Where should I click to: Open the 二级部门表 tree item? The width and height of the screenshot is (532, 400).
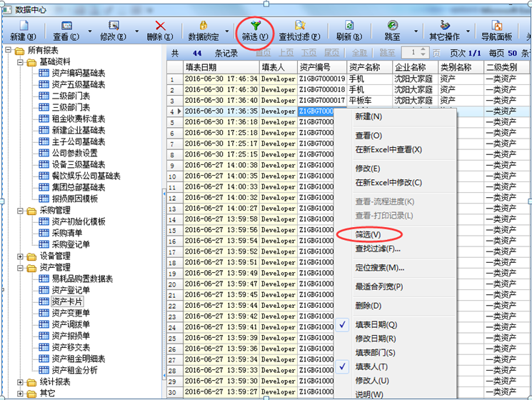point(71,96)
